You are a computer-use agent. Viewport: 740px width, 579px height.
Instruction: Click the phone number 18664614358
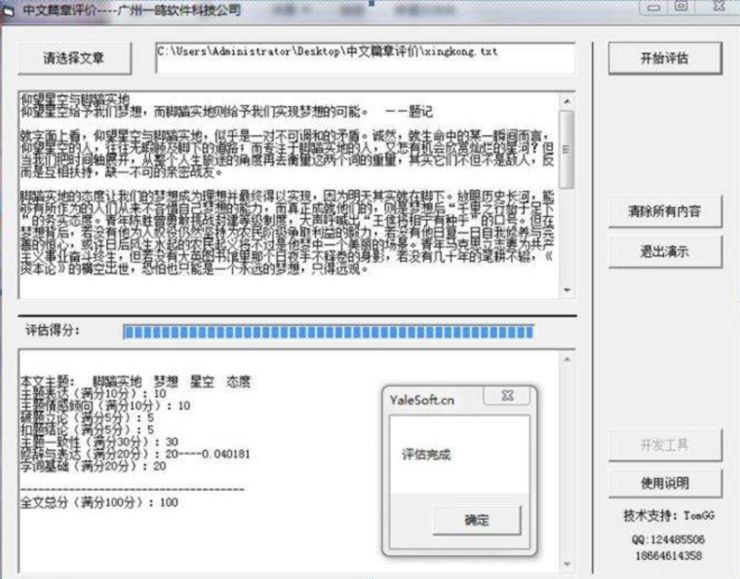pyautogui.click(x=668, y=555)
